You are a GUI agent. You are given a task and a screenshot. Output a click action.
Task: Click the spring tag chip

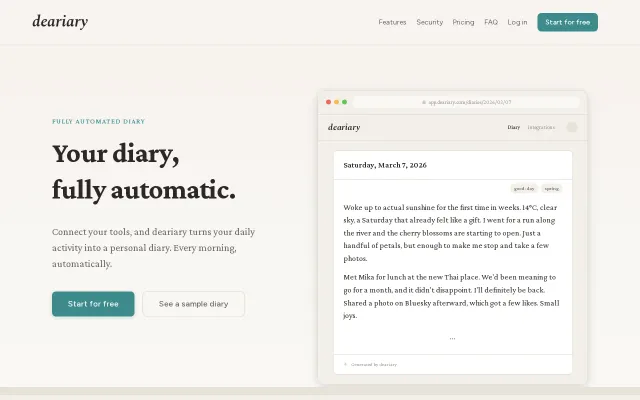pyautogui.click(x=552, y=189)
